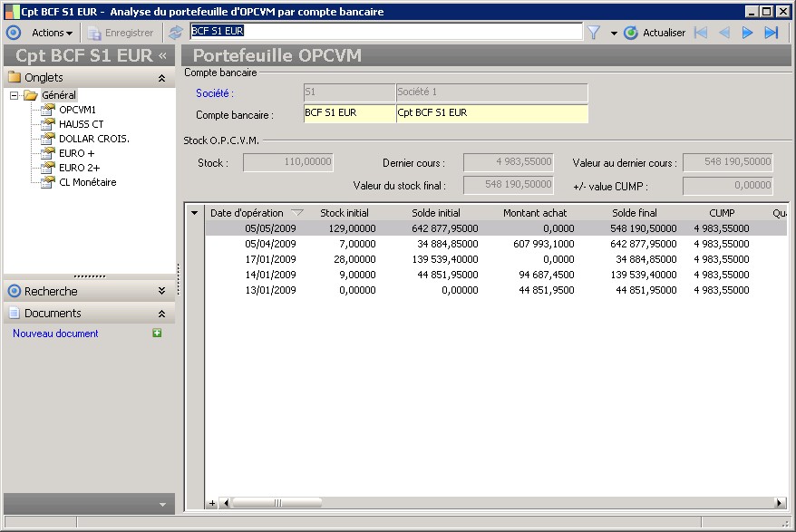Navigate to the previous record arrow
This screenshot has height=532, width=796.
(724, 33)
